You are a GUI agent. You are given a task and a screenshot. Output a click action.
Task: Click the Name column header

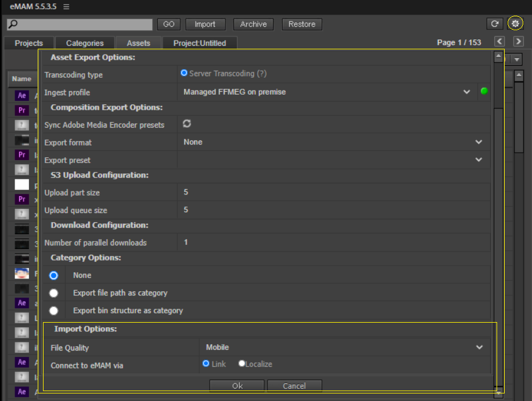21,79
